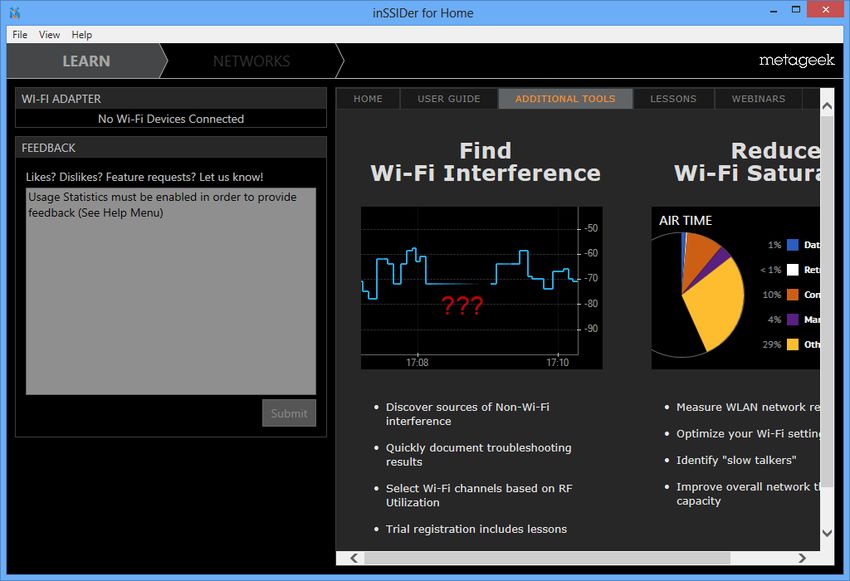Viewport: 850px width, 581px height.
Task: Select the ADDITIONAL TOOLS tab
Action: tap(565, 99)
